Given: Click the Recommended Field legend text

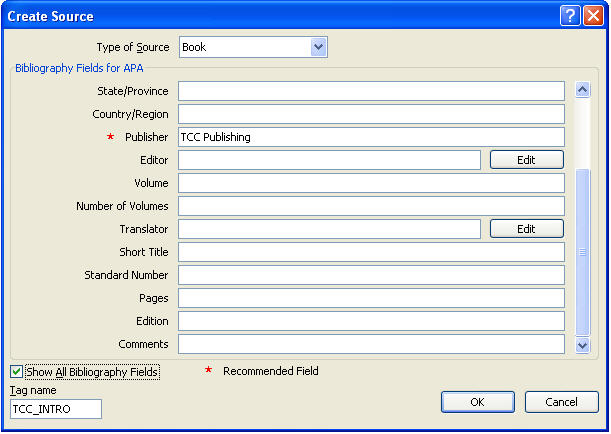Looking at the screenshot, I should 271,371.
